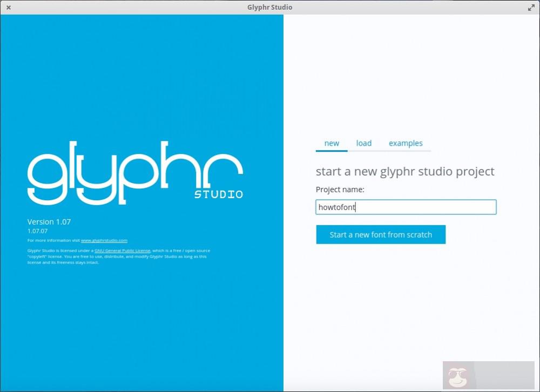Viewport: 540px width, 392px height.
Task: Close the Glyphr Studio window
Action: pyautogui.click(x=8, y=7)
